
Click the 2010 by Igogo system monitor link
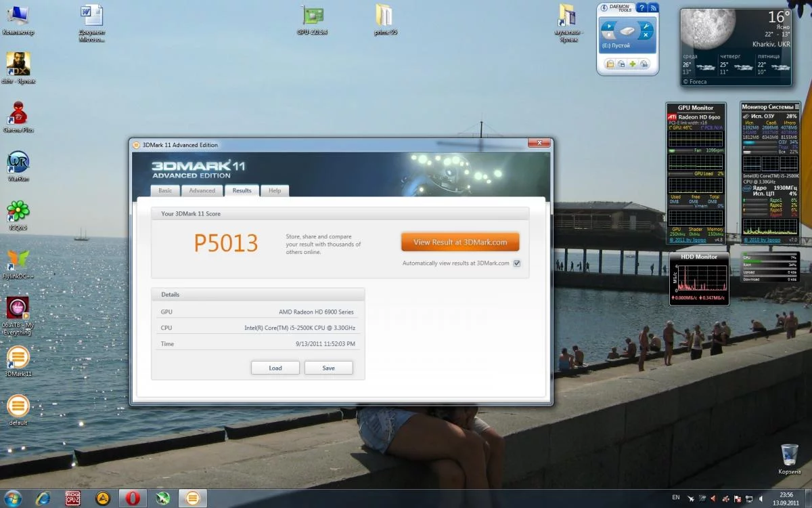tap(762, 240)
